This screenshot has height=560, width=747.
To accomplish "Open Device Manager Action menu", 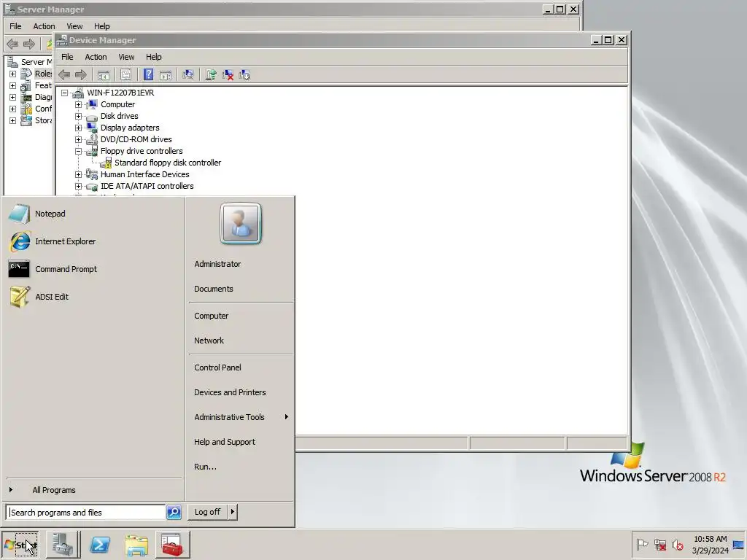I will [96, 57].
